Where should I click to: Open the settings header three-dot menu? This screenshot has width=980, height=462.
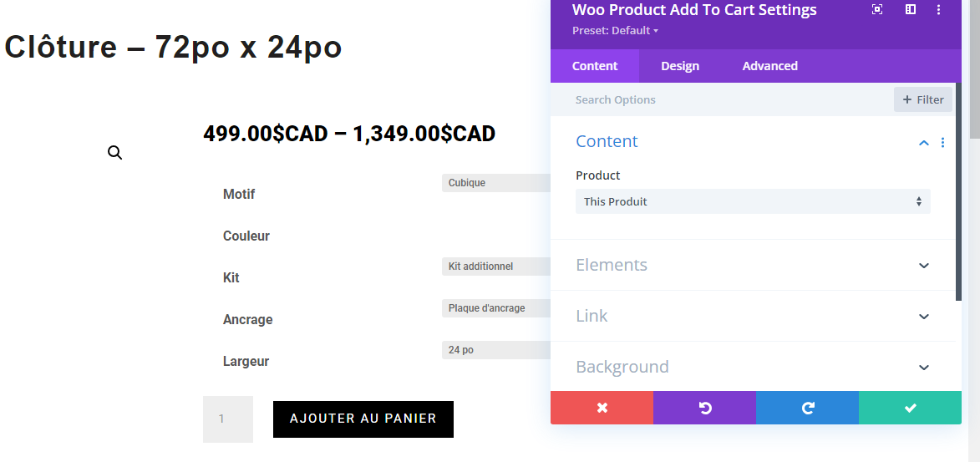pyautogui.click(x=939, y=9)
